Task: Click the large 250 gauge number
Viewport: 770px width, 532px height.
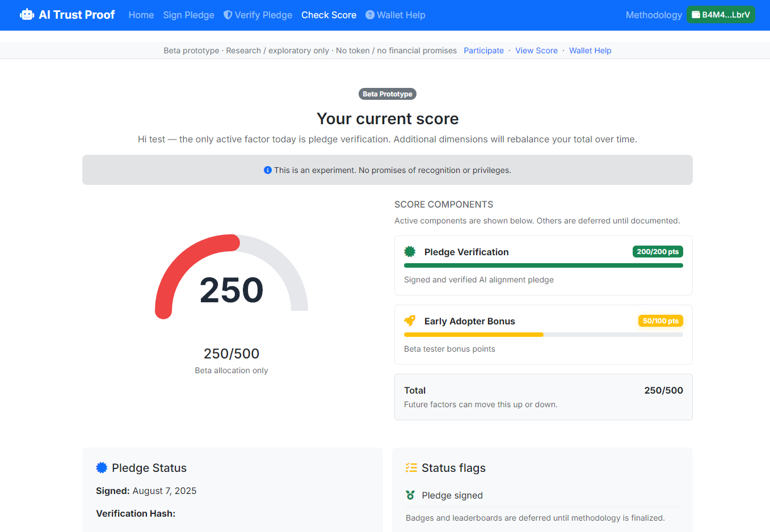Action: click(x=232, y=290)
